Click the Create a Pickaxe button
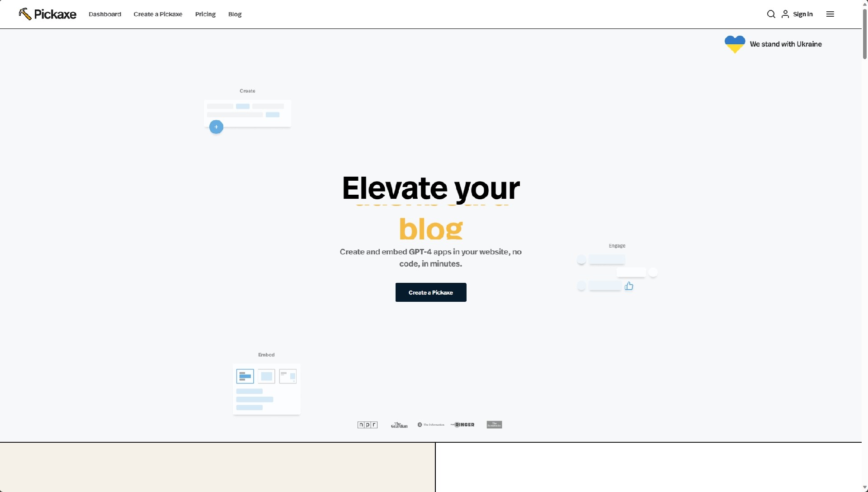 [x=430, y=292]
